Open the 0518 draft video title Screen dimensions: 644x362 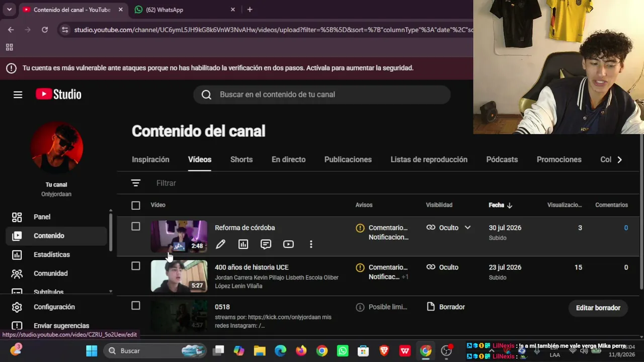pyautogui.click(x=222, y=307)
